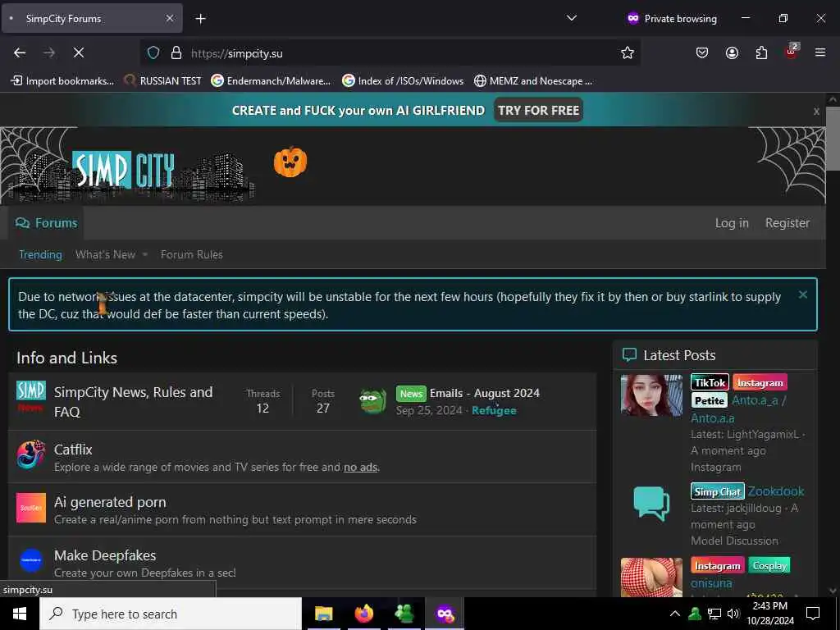The height and width of the screenshot is (630, 840).
Task: Open the Emails - August 2024 thread
Action: coord(484,393)
